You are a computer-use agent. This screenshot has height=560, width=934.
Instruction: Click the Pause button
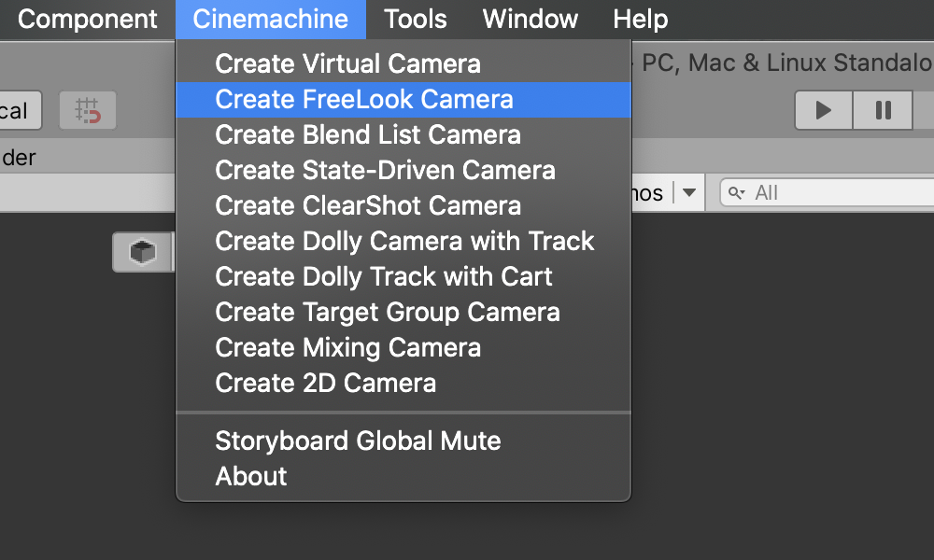pos(883,110)
